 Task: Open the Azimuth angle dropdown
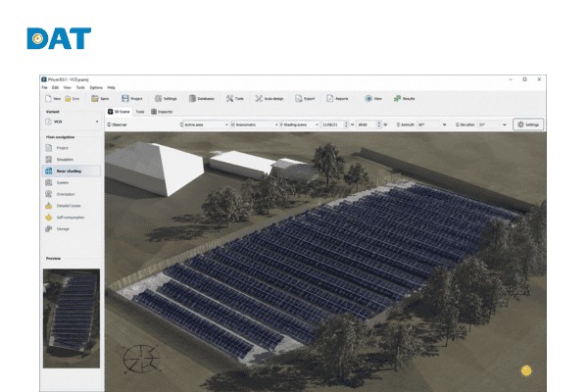432,124
